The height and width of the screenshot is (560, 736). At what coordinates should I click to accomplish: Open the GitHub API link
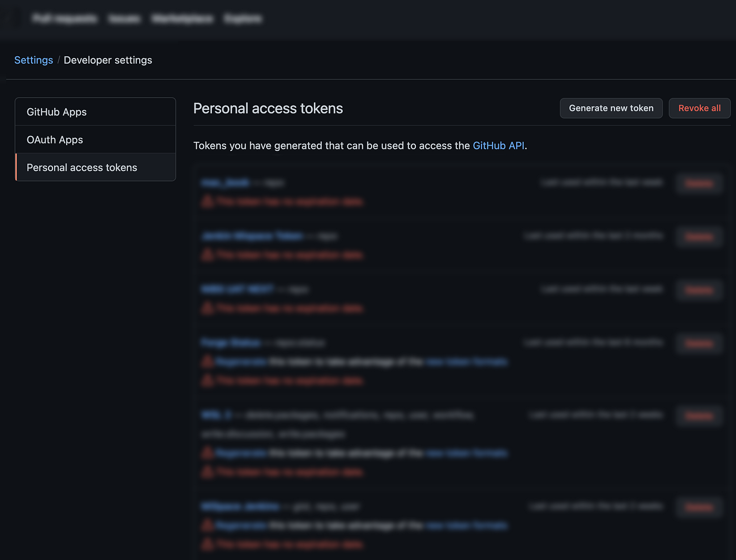(x=498, y=146)
